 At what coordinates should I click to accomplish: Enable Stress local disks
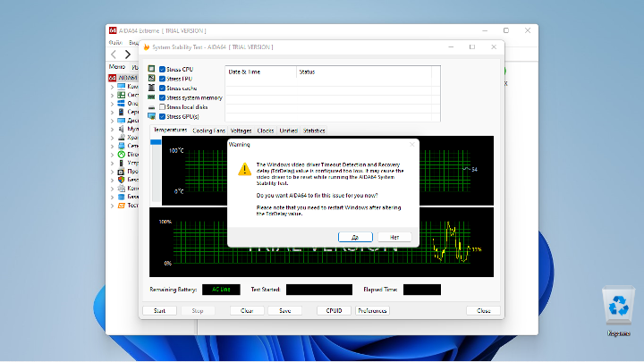coord(162,106)
